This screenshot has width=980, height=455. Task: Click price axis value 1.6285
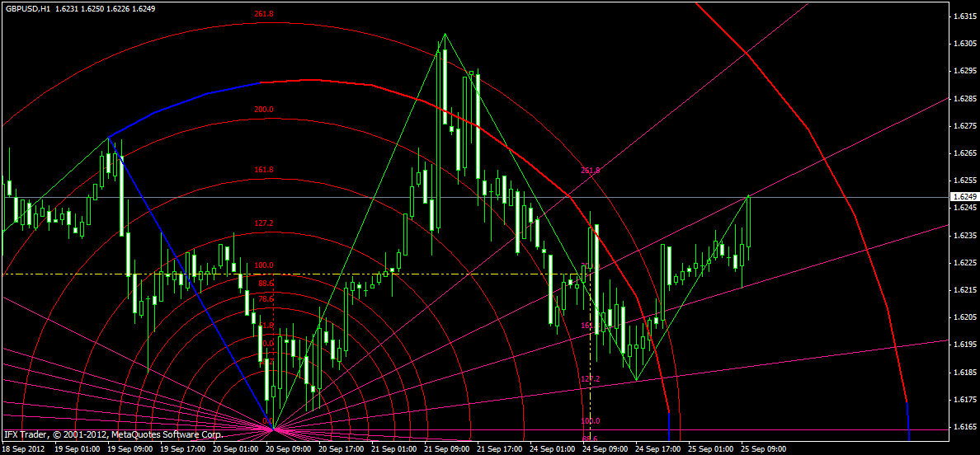[964, 99]
